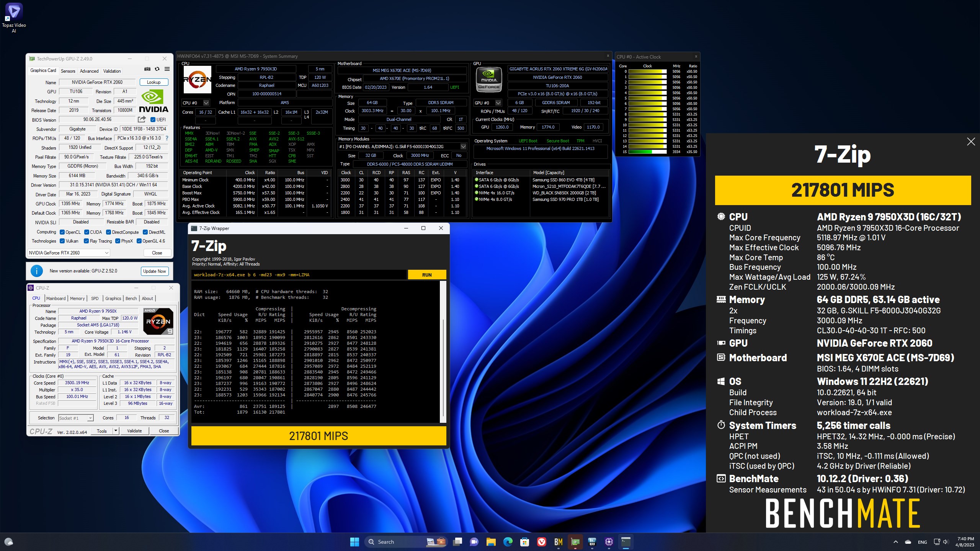The image size is (980, 551).
Task: Click the Bus Interface question mark in GPU-Z
Action: pyautogui.click(x=167, y=138)
